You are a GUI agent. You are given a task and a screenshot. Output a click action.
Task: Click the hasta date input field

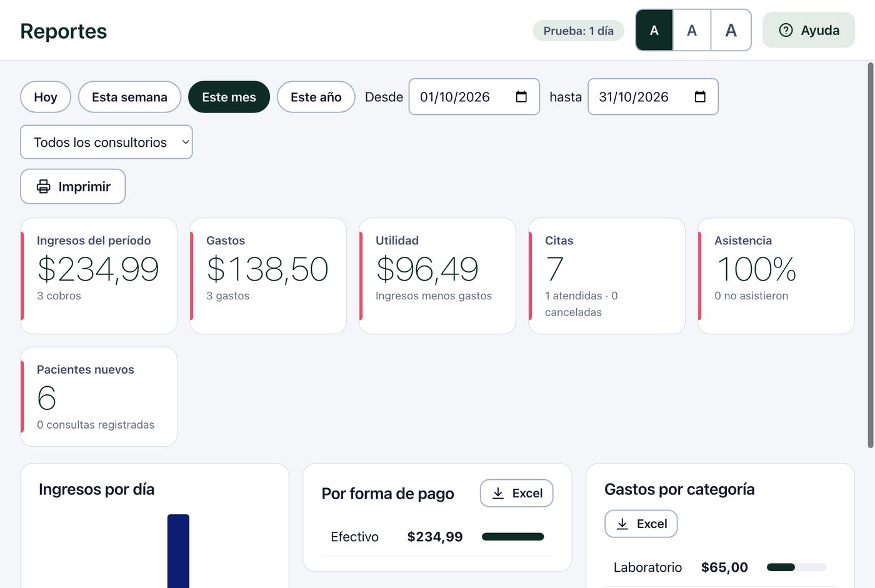[652, 97]
